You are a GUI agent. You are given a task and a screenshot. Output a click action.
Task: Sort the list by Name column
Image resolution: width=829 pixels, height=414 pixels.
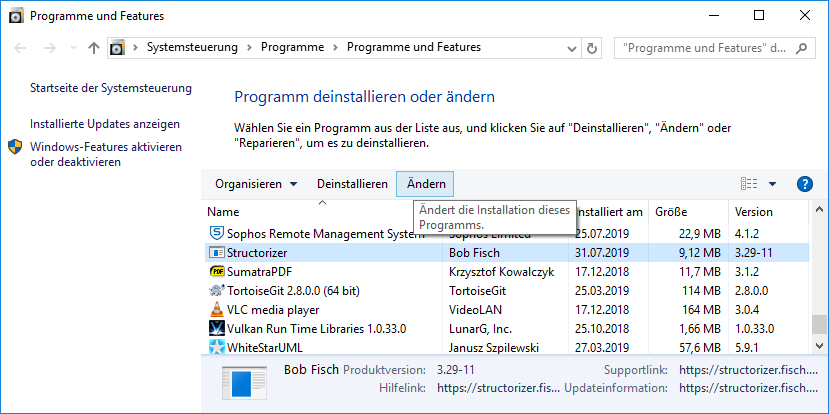[x=223, y=212]
